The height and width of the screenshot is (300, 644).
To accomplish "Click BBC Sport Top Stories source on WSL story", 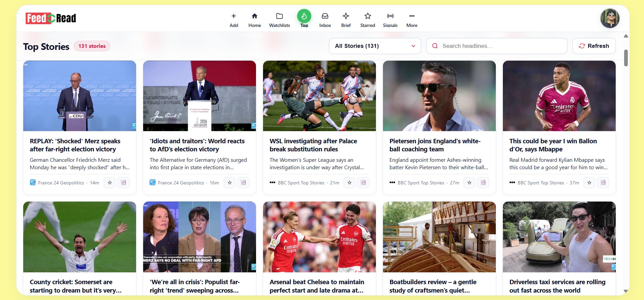I will 301,183.
